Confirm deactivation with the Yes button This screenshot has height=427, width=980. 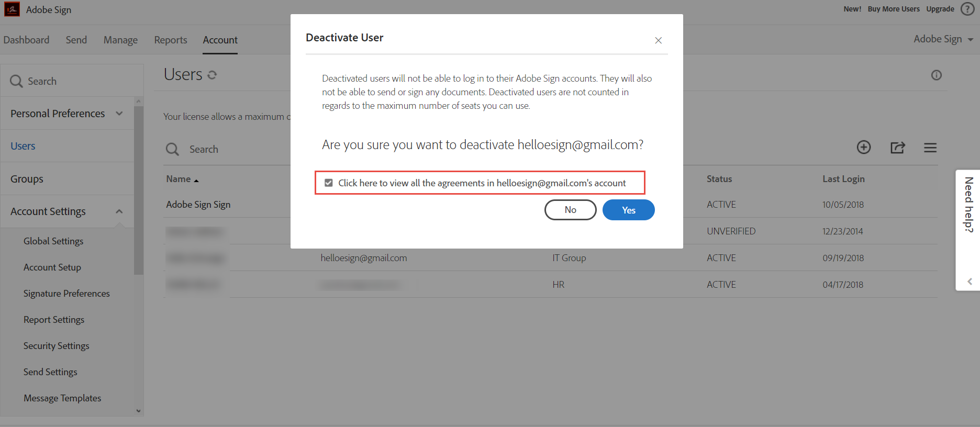628,210
